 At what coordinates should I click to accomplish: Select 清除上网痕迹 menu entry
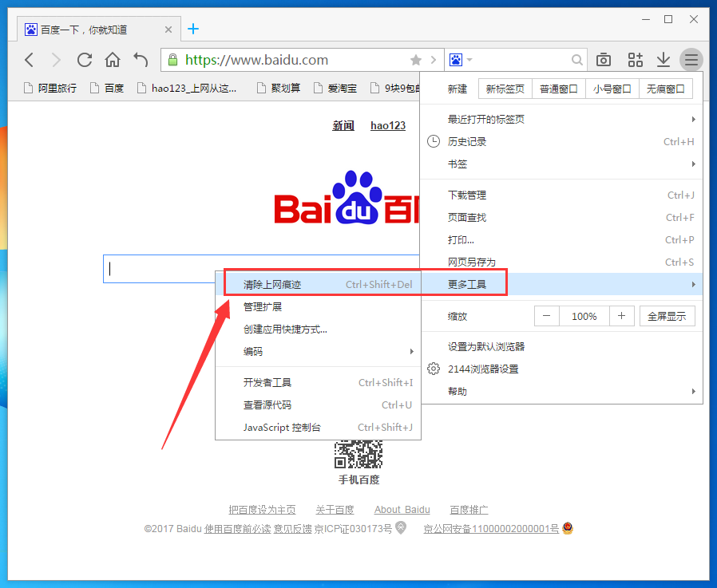point(272,284)
